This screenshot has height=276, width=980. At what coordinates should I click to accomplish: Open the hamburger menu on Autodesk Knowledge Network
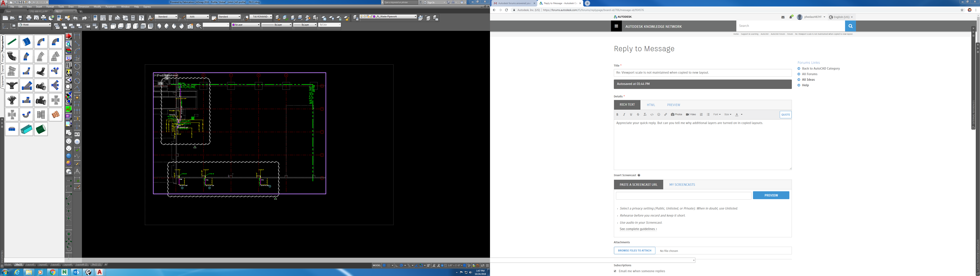pyautogui.click(x=616, y=26)
